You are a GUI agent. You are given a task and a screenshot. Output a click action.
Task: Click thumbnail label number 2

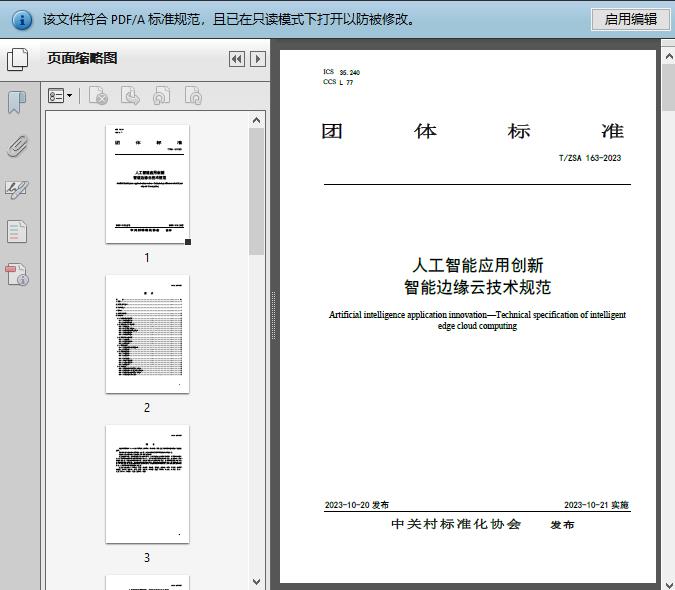point(147,408)
